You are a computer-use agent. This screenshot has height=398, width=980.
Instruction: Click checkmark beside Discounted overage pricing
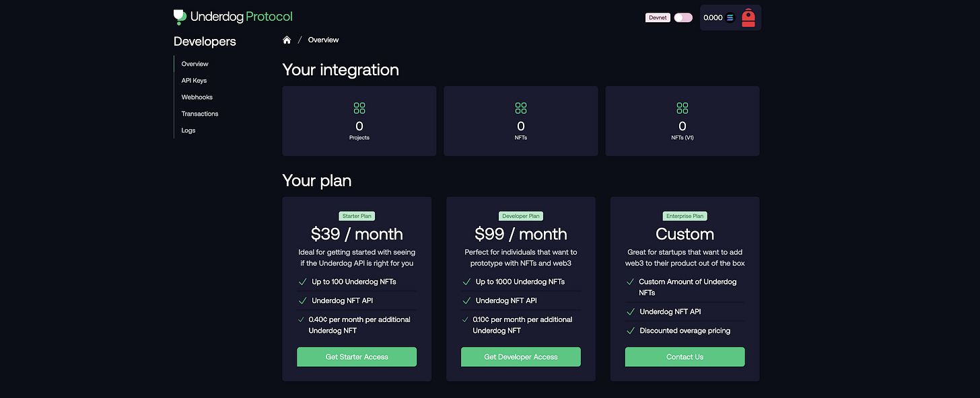[x=630, y=331]
